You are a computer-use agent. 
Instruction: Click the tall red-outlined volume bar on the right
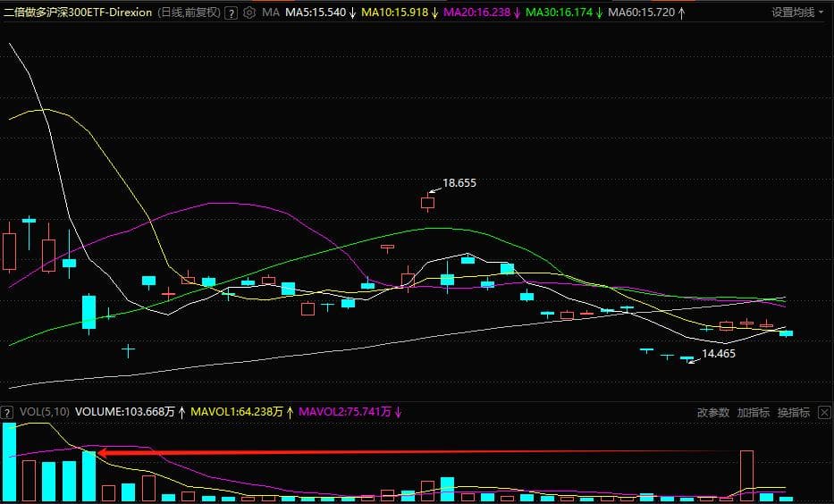click(x=747, y=475)
